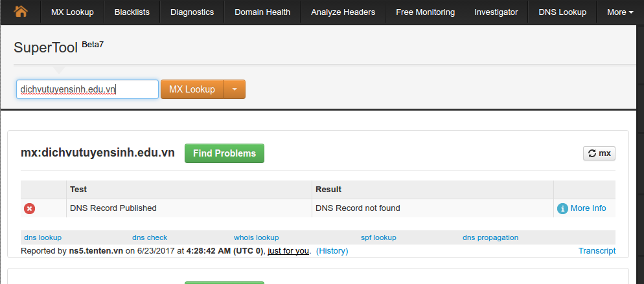This screenshot has height=284, width=644.
Task: Select Analyze Headers in top navigation
Action: [343, 12]
